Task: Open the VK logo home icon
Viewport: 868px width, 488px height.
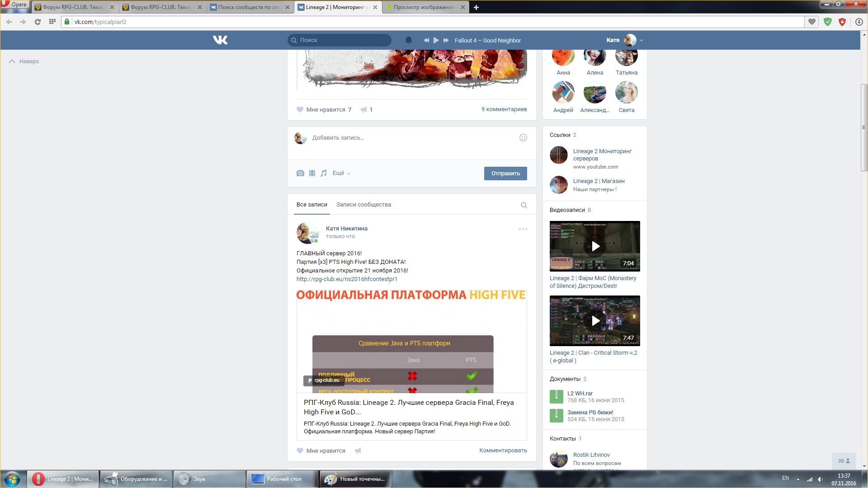Action: (220, 40)
